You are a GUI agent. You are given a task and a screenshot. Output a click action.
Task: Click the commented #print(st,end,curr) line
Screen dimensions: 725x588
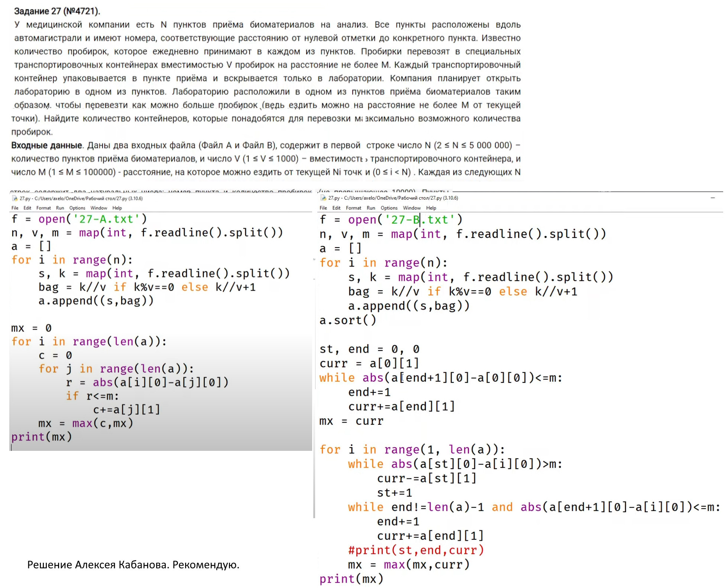[416, 550]
